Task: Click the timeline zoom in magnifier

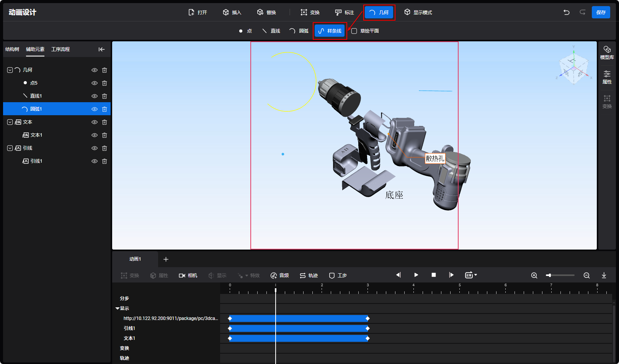Action: coord(534,275)
